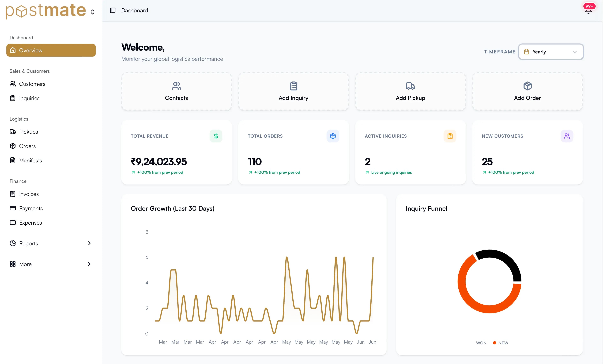The height and width of the screenshot is (364, 603).
Task: Click the Add Inquiry clipboard icon
Action: coord(293,86)
